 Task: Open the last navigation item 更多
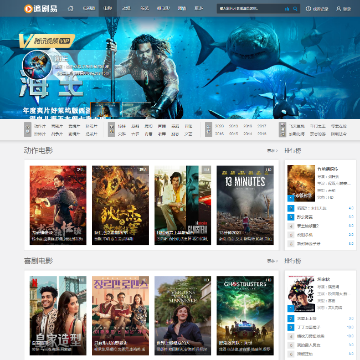(x=199, y=8)
